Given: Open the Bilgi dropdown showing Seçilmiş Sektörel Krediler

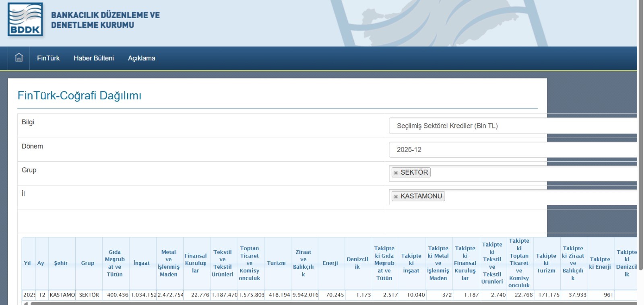Looking at the screenshot, I should pos(511,126).
